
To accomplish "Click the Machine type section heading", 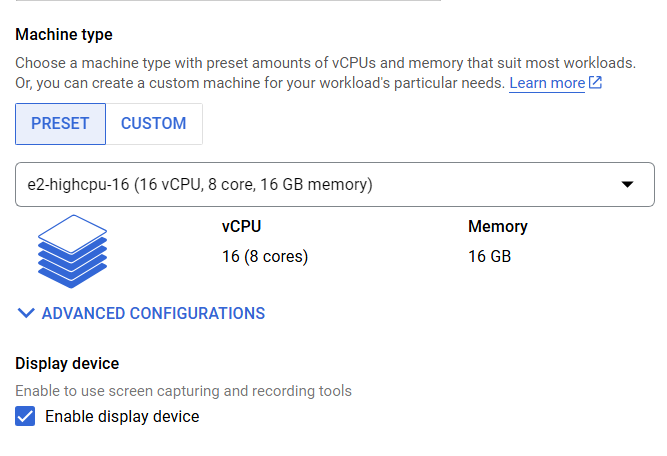I will pos(64,35).
